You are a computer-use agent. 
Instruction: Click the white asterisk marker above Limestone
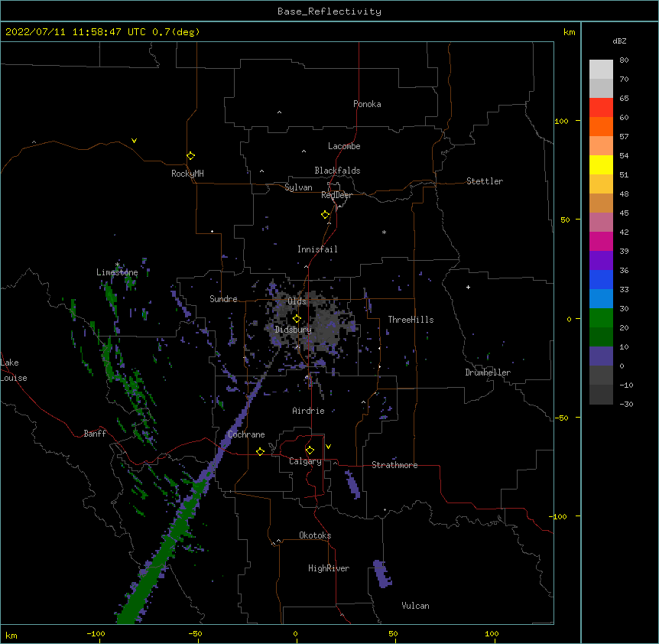tap(117, 265)
